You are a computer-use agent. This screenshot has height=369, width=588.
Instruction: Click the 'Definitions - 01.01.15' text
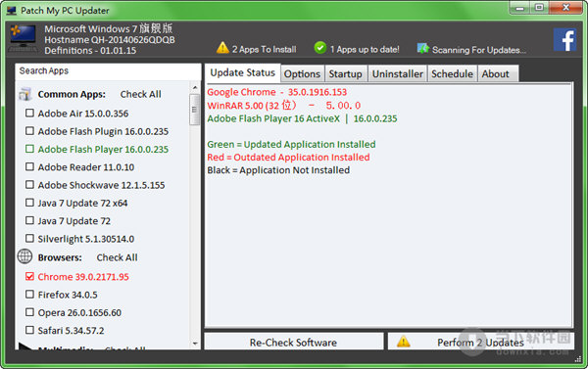pos(90,51)
